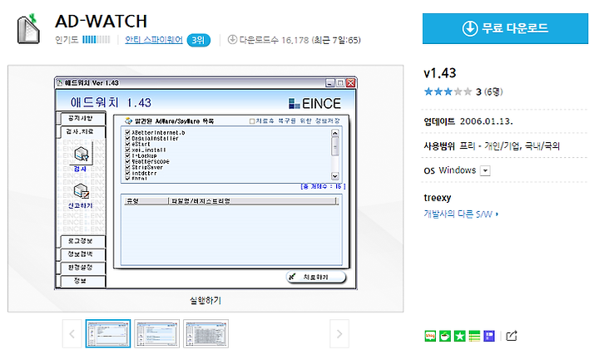The width and height of the screenshot is (599, 364).
Task: Click the 애드워치 1.43 heading in preview
Action: click(111, 102)
